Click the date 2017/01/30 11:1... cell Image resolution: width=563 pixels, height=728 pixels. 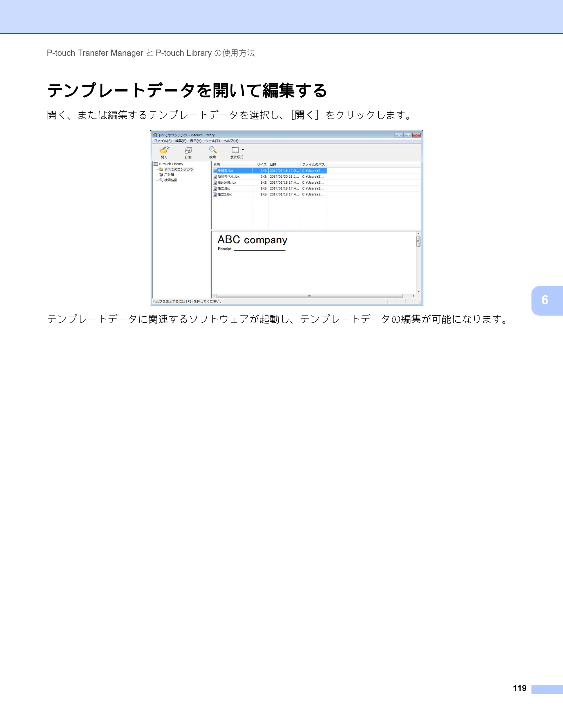pyautogui.click(x=284, y=177)
